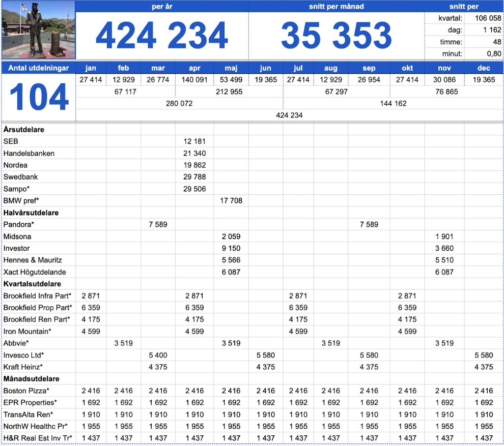Click the kvartal value 106 058

click(x=488, y=18)
